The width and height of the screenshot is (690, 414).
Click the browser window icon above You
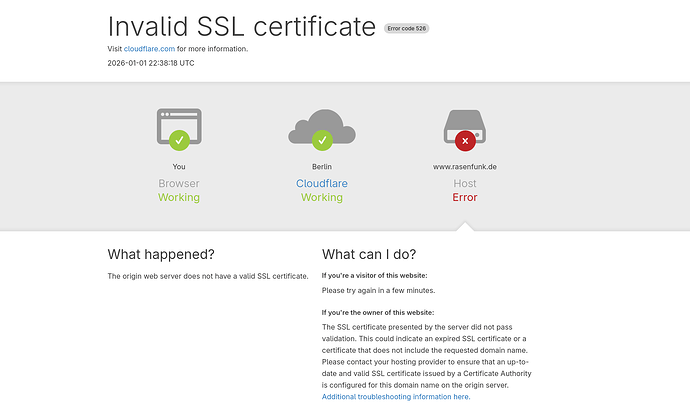click(x=179, y=129)
